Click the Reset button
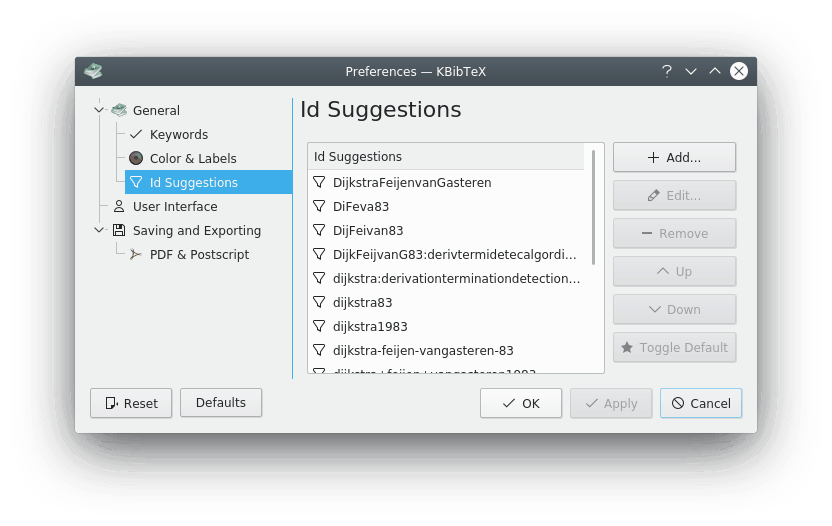This screenshot has height=526, width=832. click(x=131, y=403)
